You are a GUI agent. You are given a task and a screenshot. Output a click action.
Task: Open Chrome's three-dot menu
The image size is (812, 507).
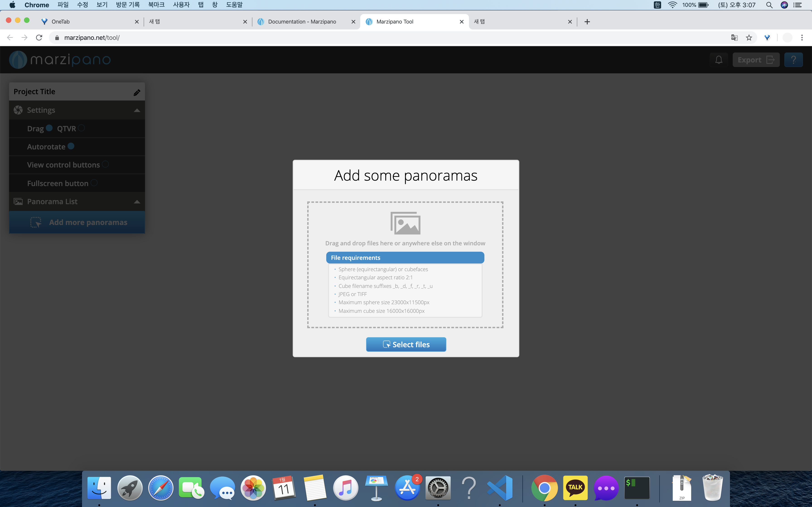[802, 38]
